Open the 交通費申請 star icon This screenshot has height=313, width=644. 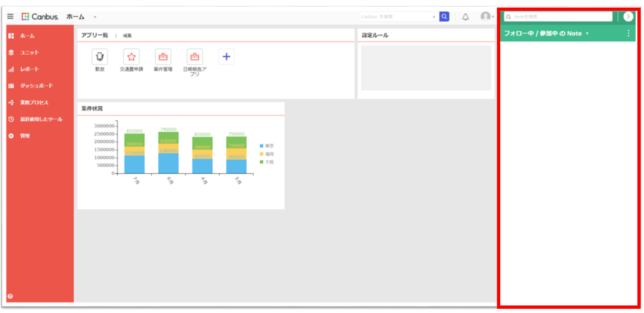(x=131, y=57)
